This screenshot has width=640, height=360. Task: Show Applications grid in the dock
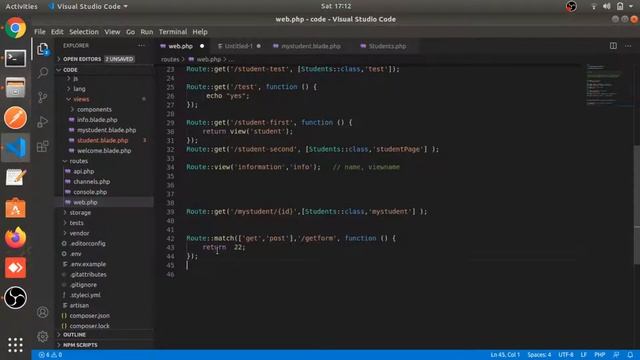tap(16, 345)
